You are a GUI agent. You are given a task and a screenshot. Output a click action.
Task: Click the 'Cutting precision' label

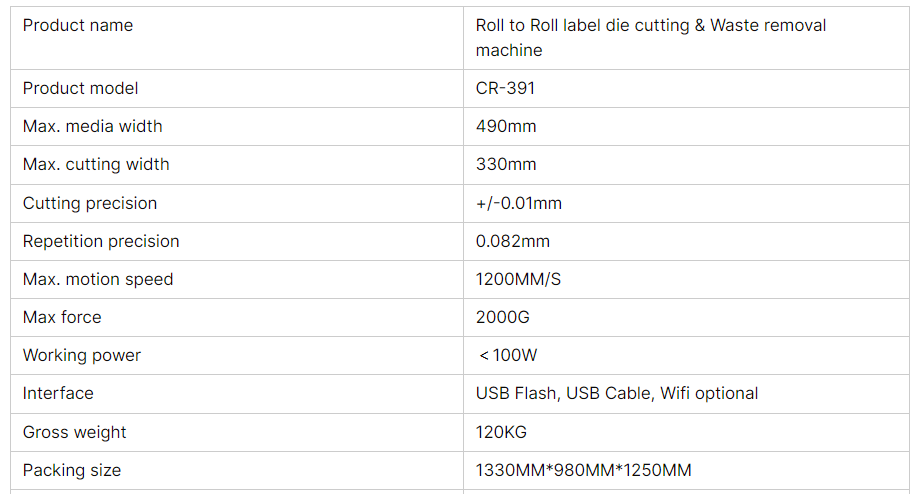pos(90,203)
